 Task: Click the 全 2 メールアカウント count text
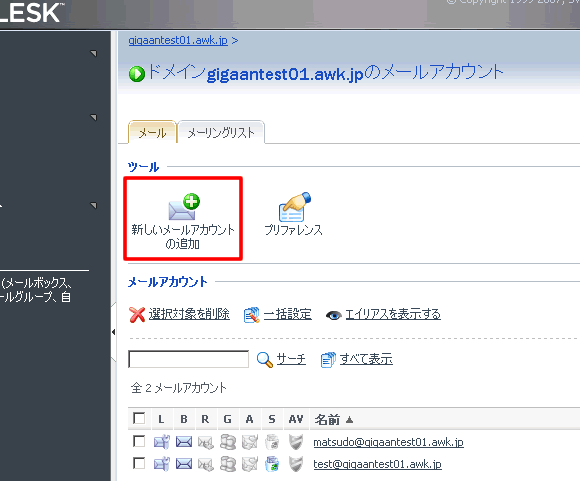coord(178,388)
